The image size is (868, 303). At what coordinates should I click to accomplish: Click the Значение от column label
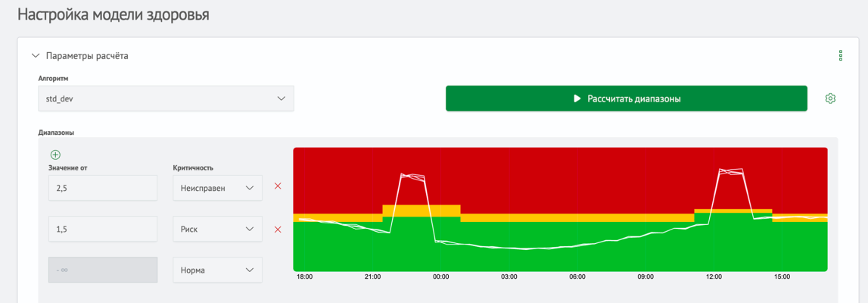coord(68,167)
